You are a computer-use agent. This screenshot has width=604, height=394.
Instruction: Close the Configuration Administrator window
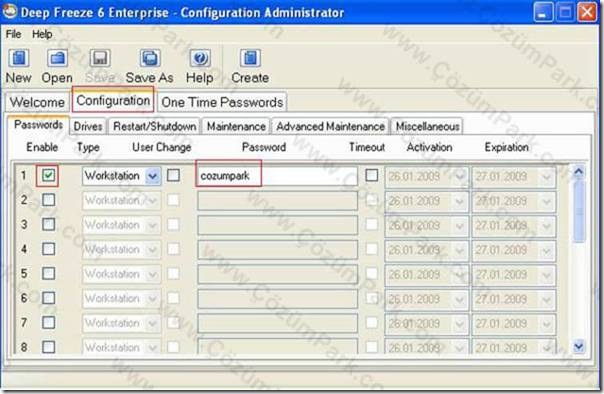pos(587,12)
